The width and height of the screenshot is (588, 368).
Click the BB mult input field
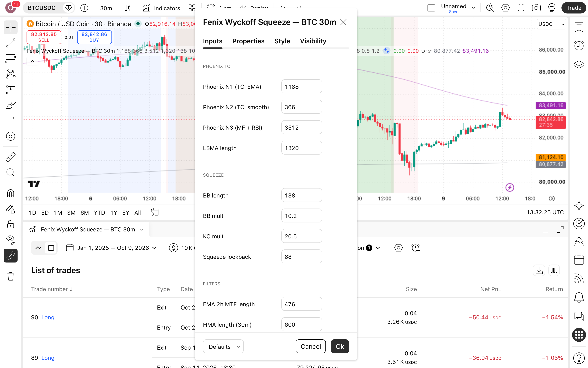tap(302, 216)
